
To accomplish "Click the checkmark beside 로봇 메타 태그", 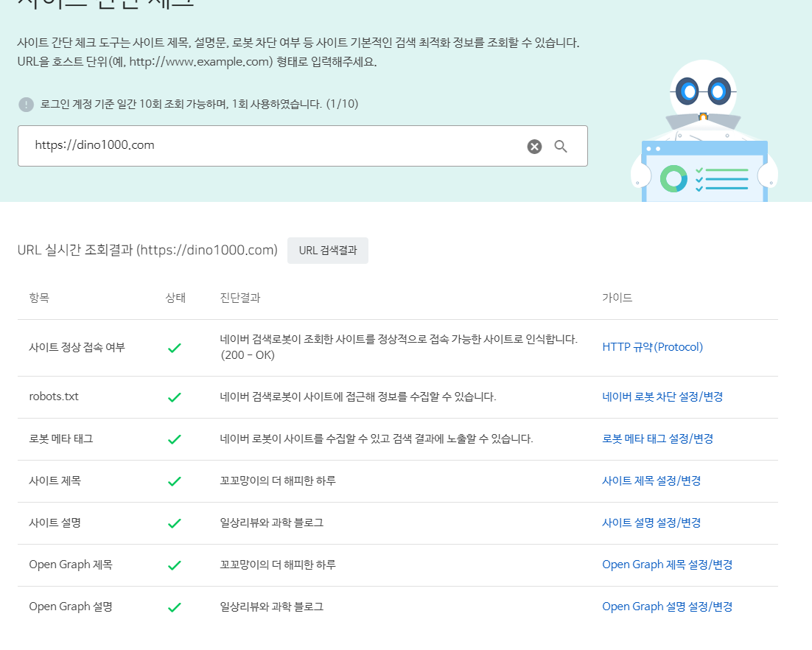I will coord(175,438).
